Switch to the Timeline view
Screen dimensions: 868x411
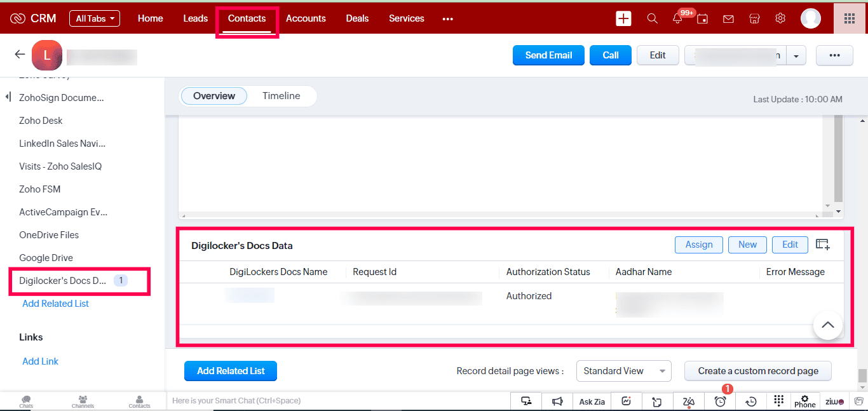[281, 96]
